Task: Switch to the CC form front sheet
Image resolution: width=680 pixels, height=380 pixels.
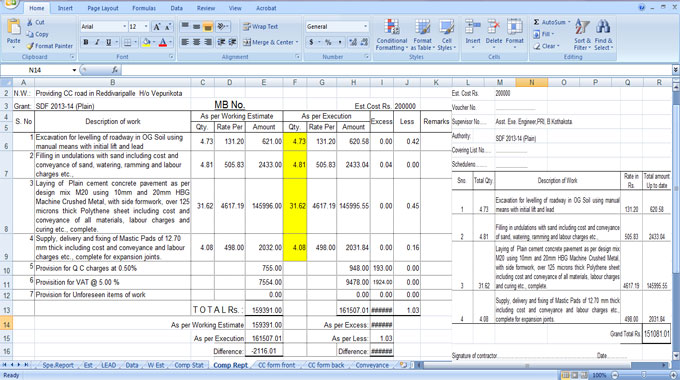Action: [x=277, y=365]
